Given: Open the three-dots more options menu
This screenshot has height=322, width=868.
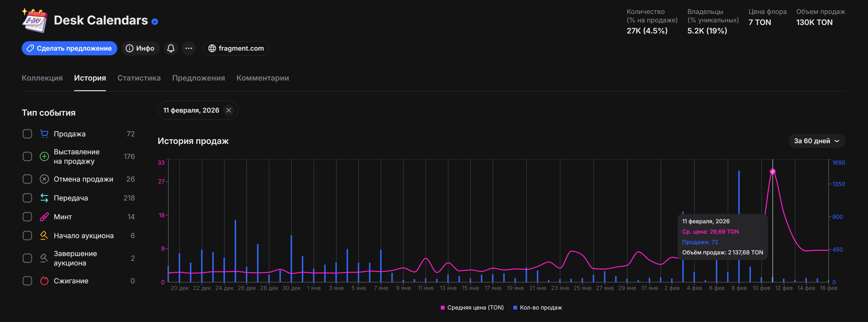Looking at the screenshot, I should click(189, 49).
